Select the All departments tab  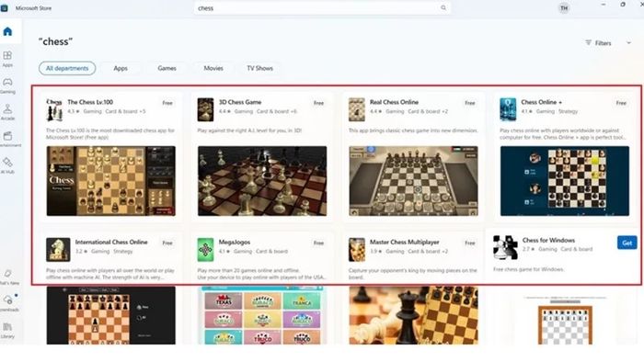[x=67, y=69]
